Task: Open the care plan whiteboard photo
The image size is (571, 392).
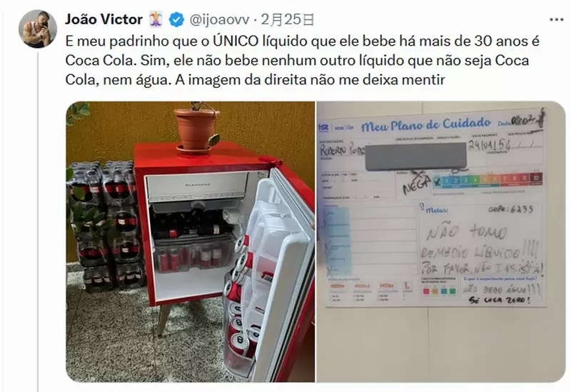Action: [x=440, y=241]
